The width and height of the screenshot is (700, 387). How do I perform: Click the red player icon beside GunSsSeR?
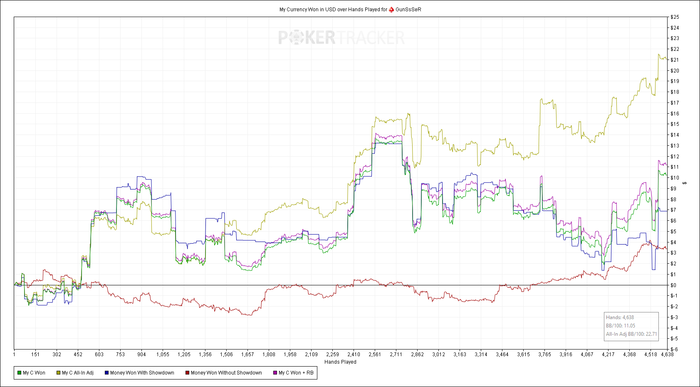(x=392, y=9)
